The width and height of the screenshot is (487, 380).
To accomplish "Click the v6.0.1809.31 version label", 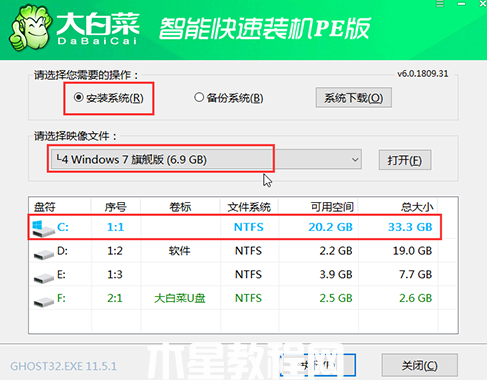I will [423, 74].
